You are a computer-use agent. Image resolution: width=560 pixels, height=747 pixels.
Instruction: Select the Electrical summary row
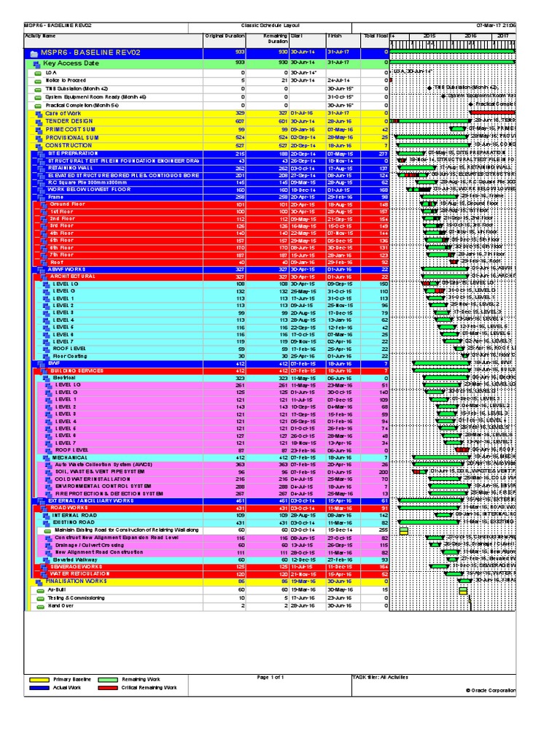tap(212, 379)
